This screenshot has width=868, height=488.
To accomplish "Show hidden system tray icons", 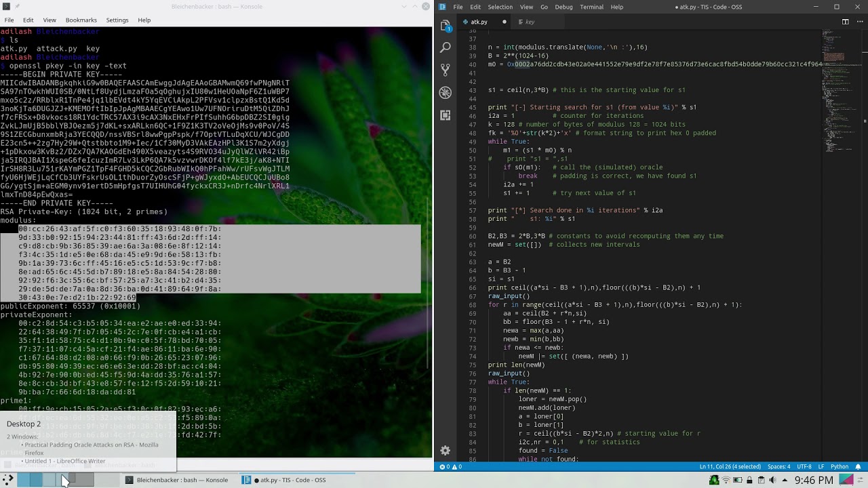I will point(786,480).
